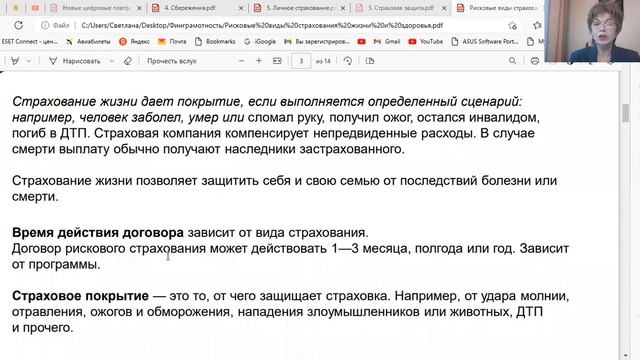The width and height of the screenshot is (640, 360).
Task: Close the Новые цифровые платформы tab
Action: (139, 8)
